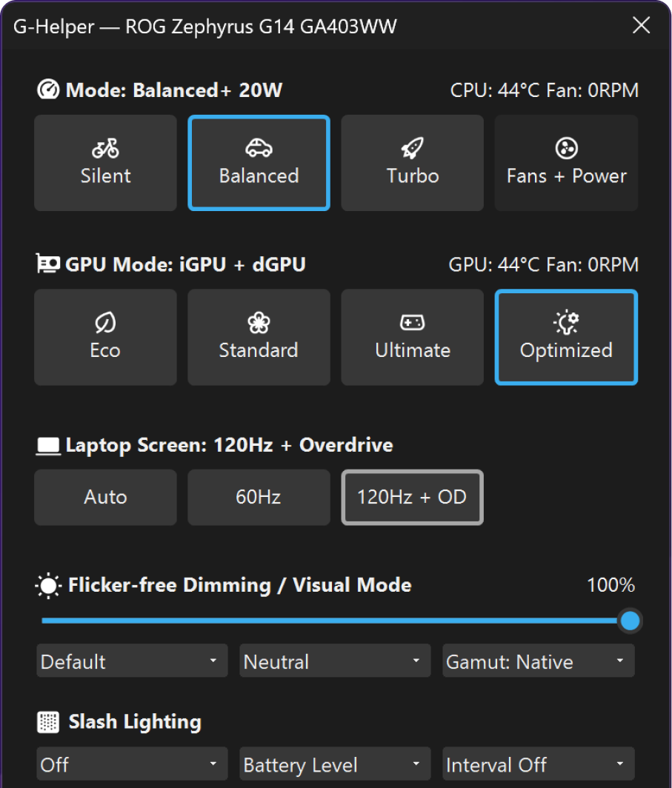
Task: Click the Flicker-free Dimming / Visual Mode label
Action: pyautogui.click(x=240, y=585)
